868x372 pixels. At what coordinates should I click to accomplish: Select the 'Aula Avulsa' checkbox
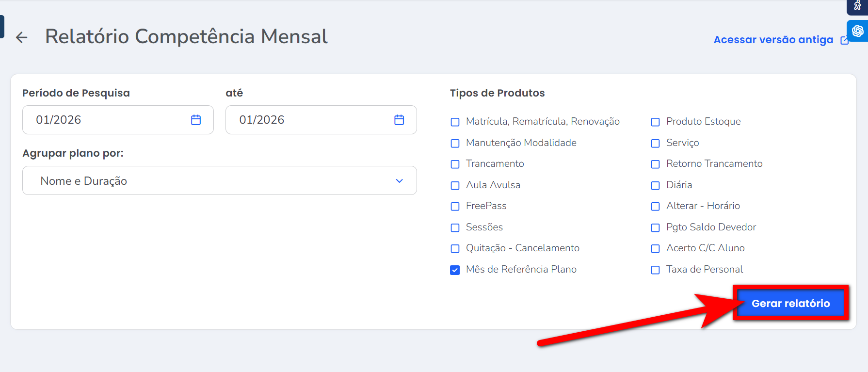455,186
